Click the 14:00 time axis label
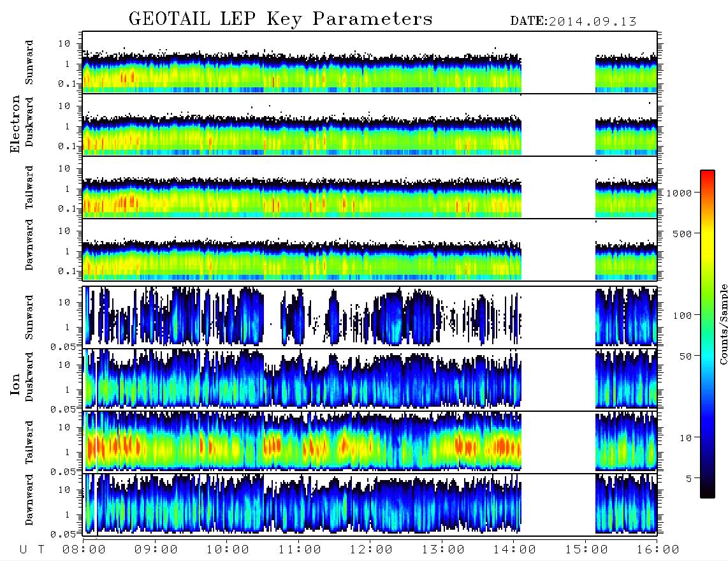Screen dimensions: 728x561 514,550
